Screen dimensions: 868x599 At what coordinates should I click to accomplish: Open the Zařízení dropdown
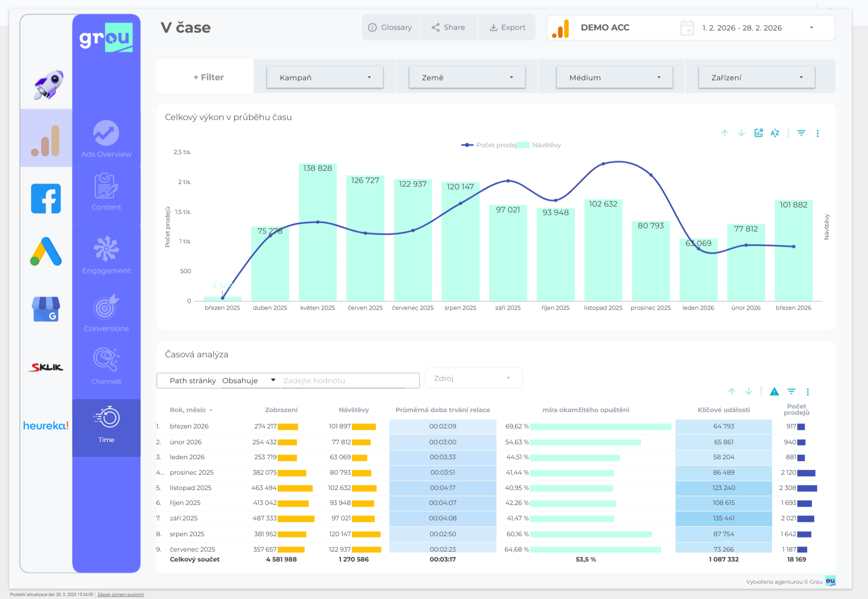(x=756, y=77)
